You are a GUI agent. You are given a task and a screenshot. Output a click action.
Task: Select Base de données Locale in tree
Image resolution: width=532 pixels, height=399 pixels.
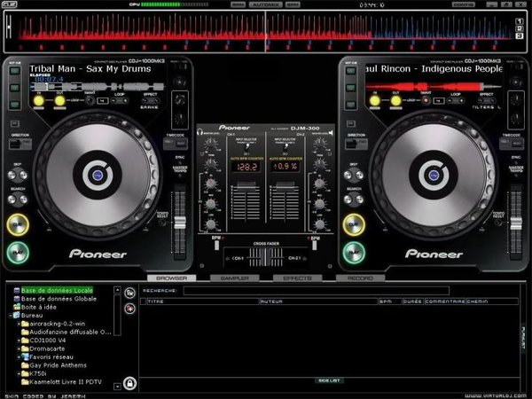tap(57, 291)
